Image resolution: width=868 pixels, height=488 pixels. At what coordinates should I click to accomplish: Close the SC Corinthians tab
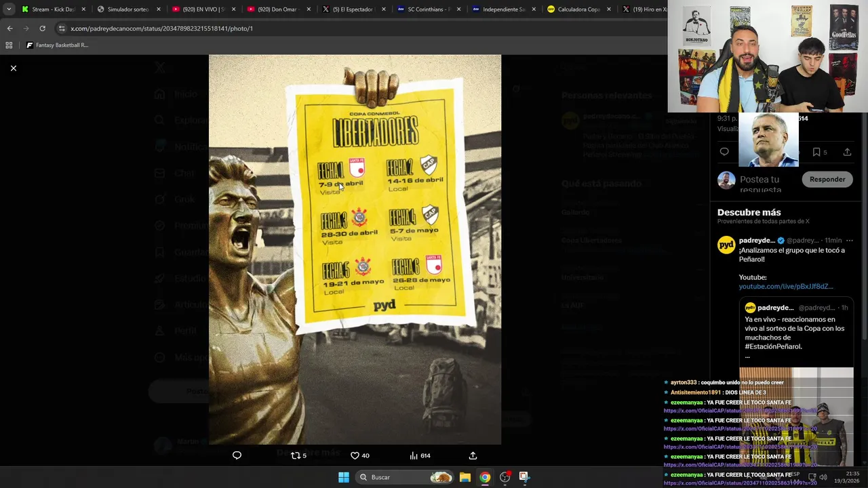(459, 9)
